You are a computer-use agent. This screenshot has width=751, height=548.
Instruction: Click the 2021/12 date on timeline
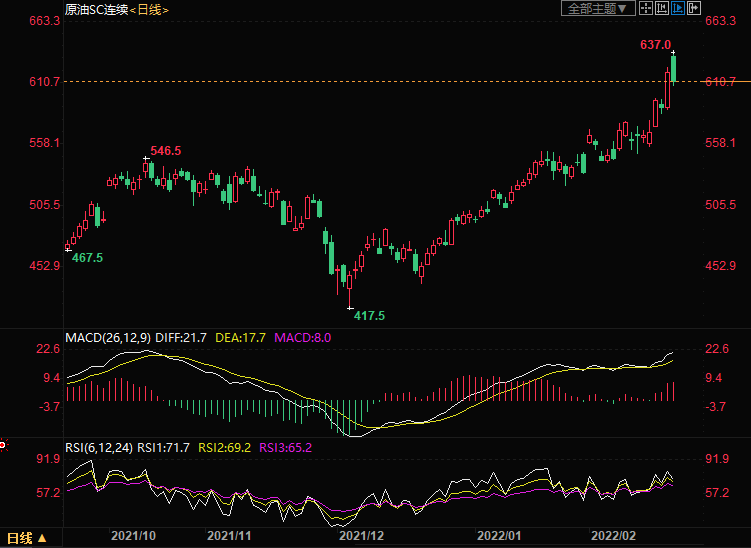pyautogui.click(x=359, y=536)
